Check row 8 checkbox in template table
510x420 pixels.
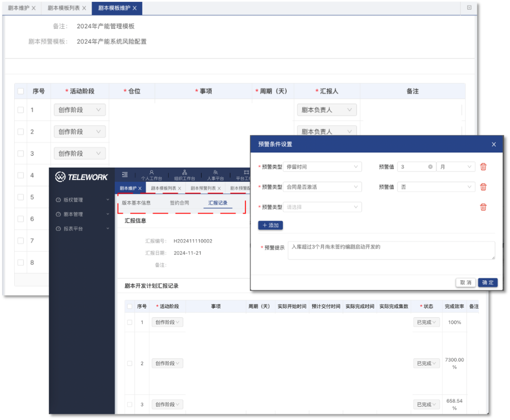[x=21, y=262]
